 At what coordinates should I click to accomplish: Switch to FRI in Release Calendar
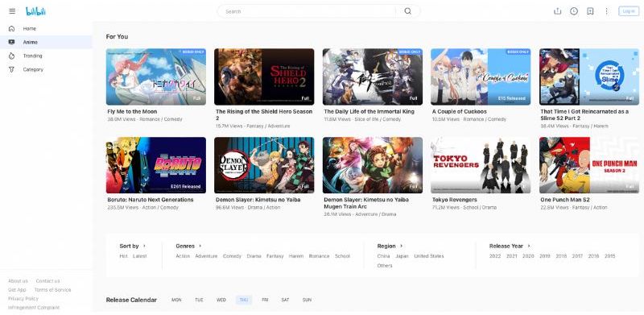[265, 300]
